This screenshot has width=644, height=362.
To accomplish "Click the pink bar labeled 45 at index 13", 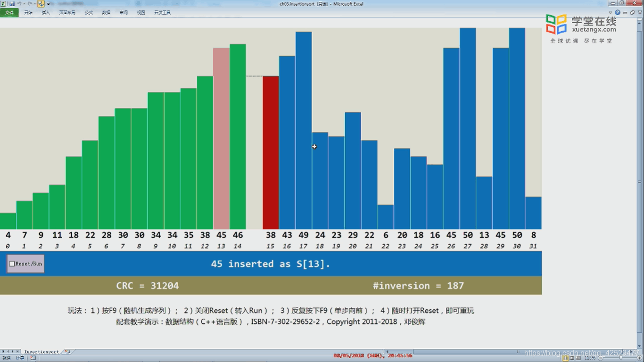I will [221, 139].
